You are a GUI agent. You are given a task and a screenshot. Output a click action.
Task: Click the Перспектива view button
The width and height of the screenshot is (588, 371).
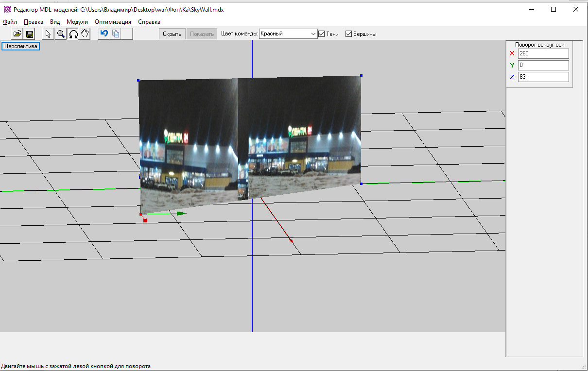(x=21, y=47)
